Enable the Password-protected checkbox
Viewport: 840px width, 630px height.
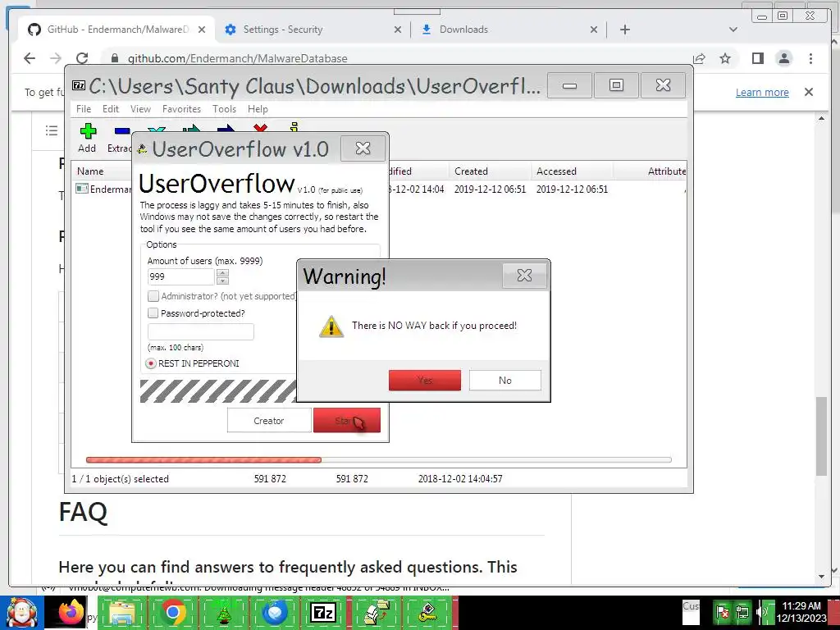[153, 313]
